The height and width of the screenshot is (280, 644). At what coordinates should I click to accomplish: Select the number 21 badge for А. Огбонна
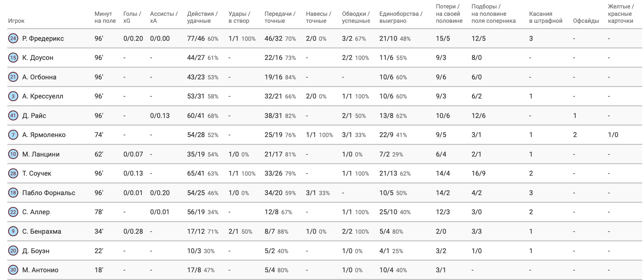[13, 77]
